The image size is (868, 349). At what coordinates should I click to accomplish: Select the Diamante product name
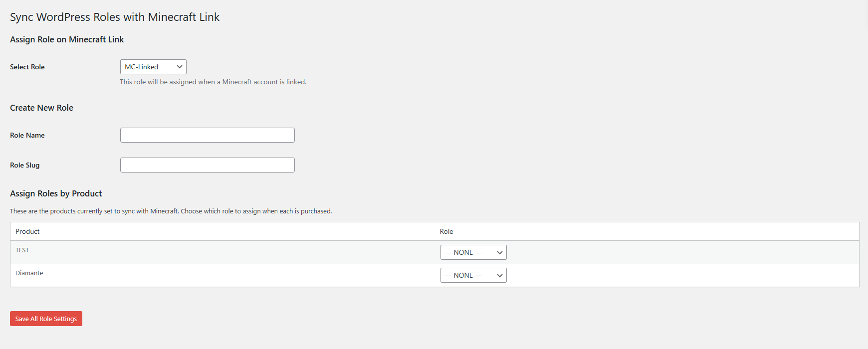[29, 273]
